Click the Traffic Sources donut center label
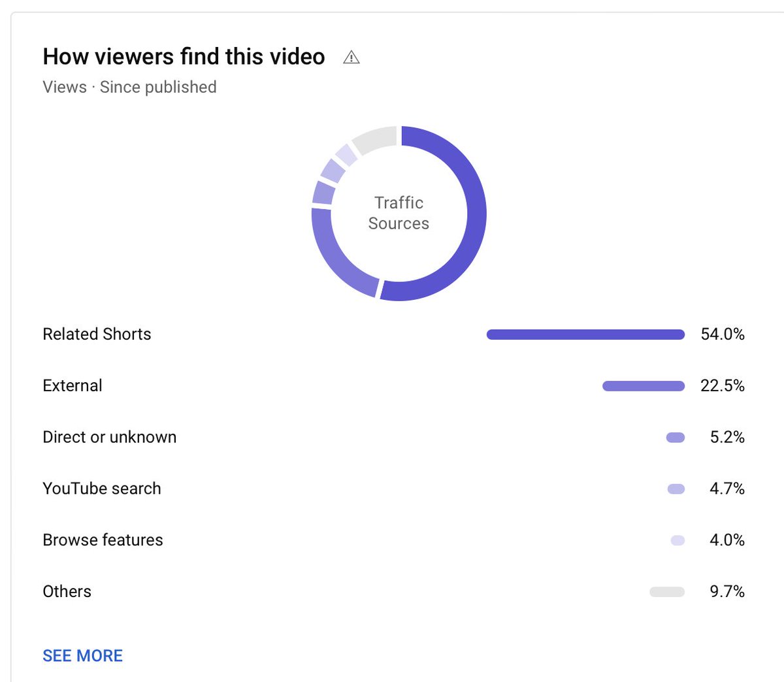 pyautogui.click(x=399, y=213)
